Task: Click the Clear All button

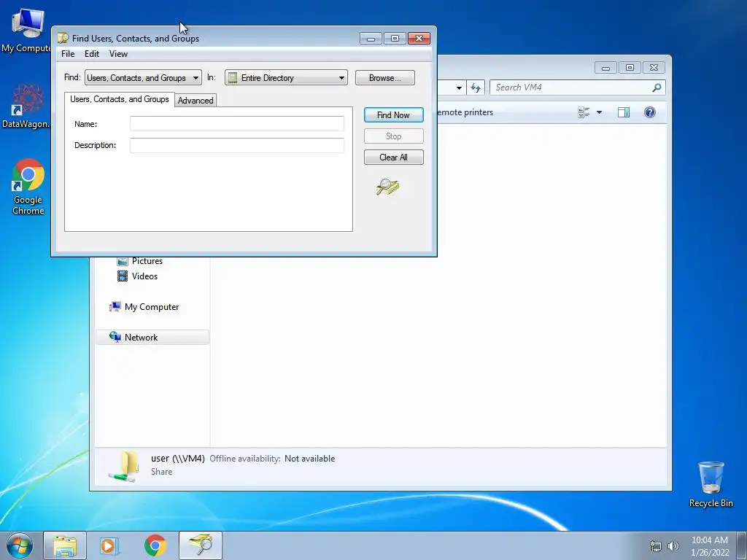Action: (393, 157)
